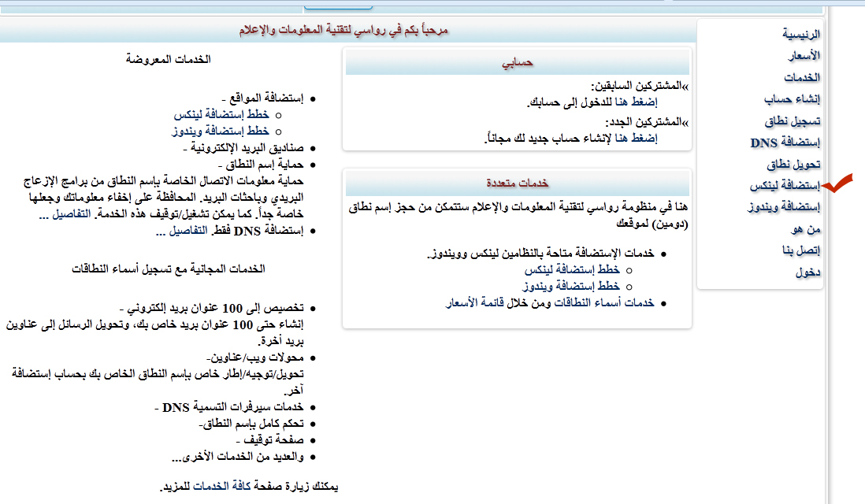
Task: Open the الرئيسية home menu item
Action: [801, 34]
